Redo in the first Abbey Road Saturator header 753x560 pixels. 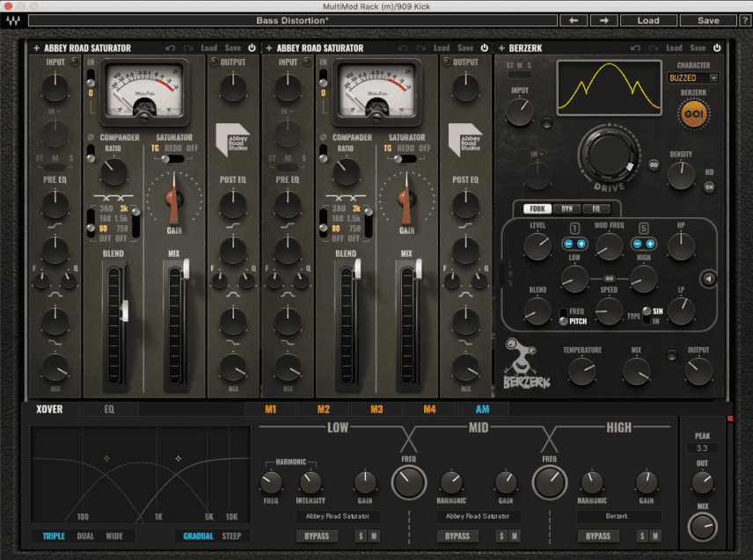click(188, 48)
